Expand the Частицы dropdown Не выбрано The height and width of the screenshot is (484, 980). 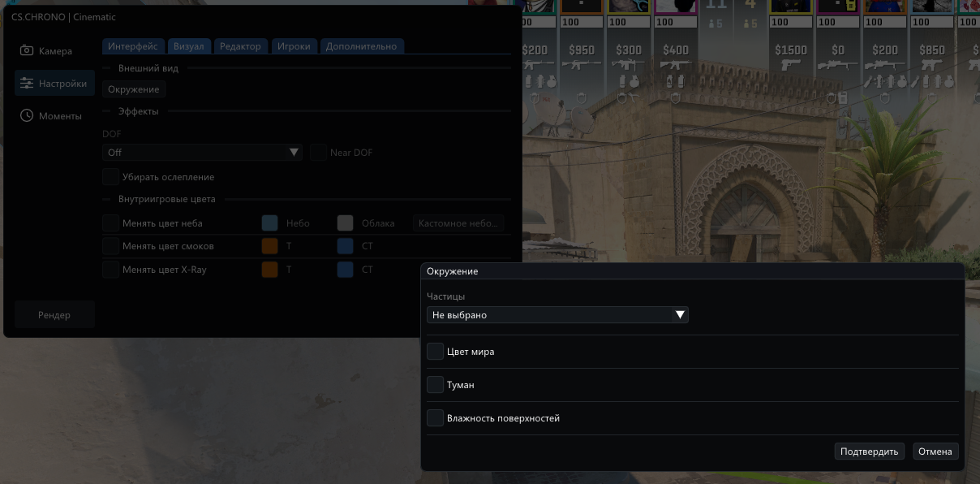(x=557, y=314)
